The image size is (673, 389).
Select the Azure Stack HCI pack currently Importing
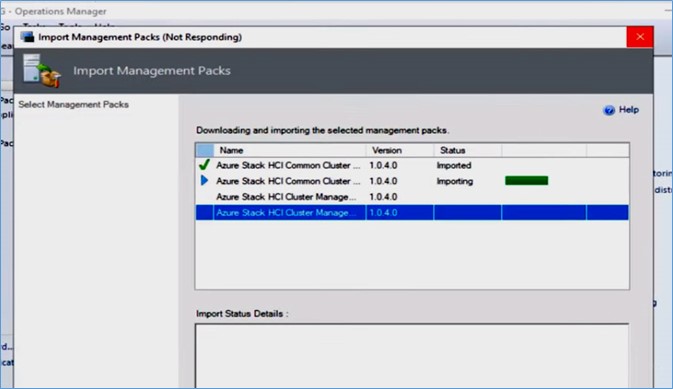412,181
